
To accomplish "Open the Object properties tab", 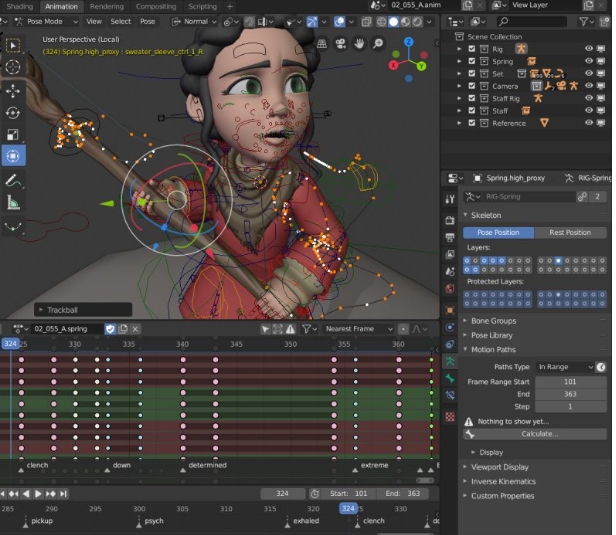I will [x=450, y=310].
